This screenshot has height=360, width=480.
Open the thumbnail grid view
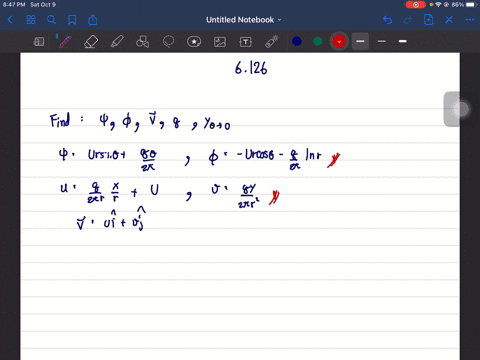(31, 20)
